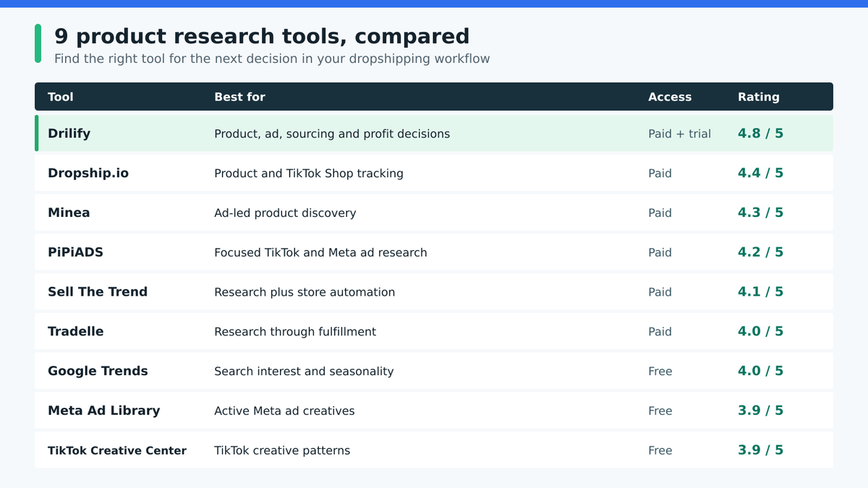The height and width of the screenshot is (488, 868).
Task: Click the "Access" column header
Action: pyautogui.click(x=670, y=97)
